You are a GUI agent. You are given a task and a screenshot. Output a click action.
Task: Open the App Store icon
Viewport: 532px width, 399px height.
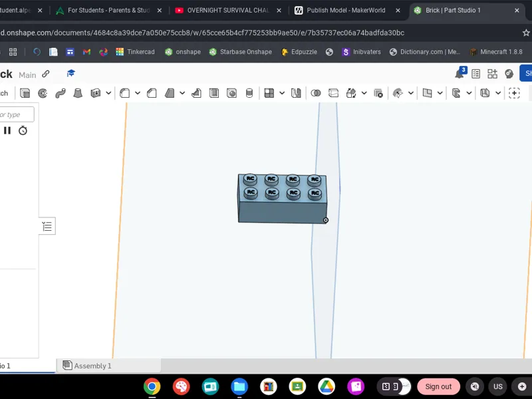[492, 74]
